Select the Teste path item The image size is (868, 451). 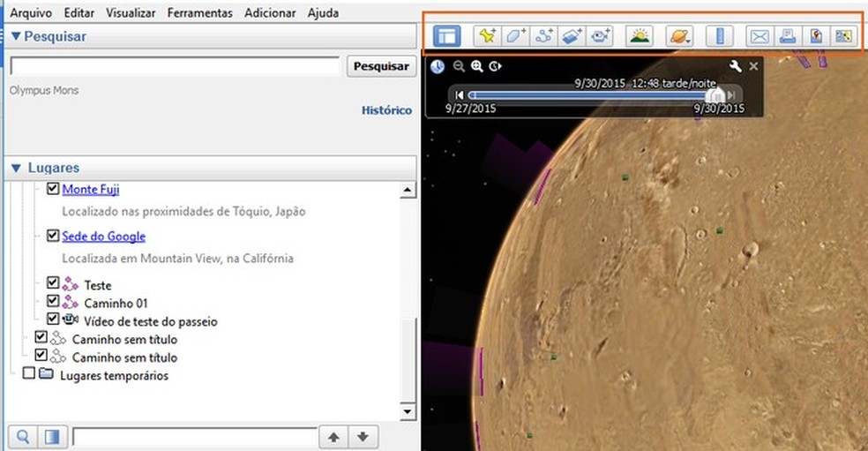pyautogui.click(x=97, y=285)
